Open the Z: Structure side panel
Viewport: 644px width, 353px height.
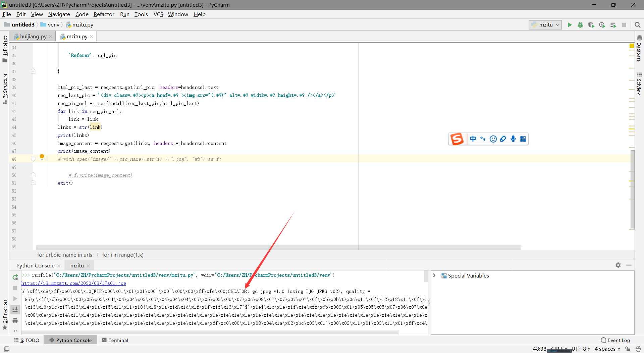(5, 89)
